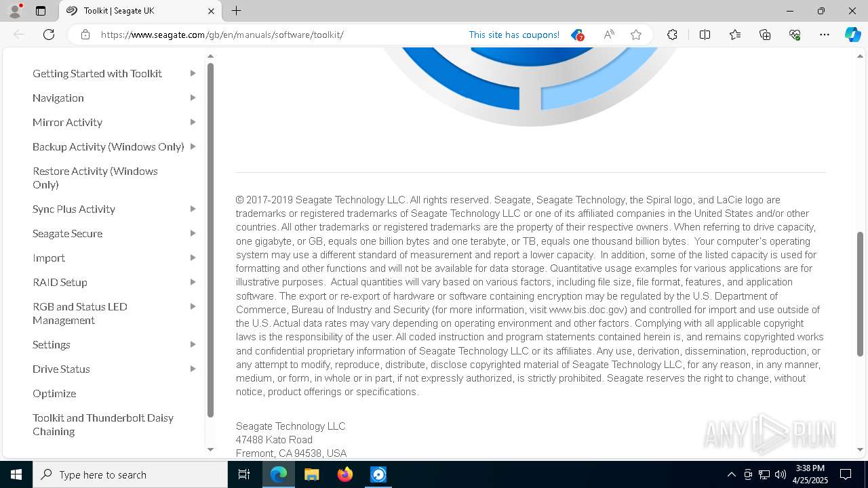
Task: Open Seagate Secure page
Action: click(67, 233)
